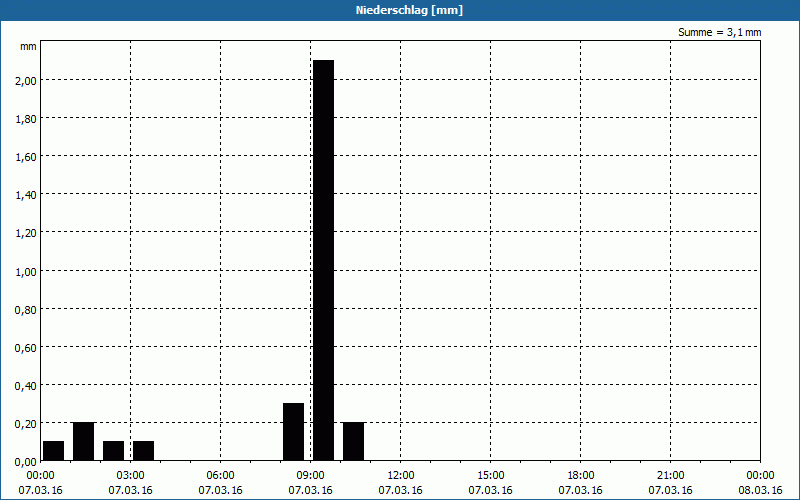This screenshot has height=500, width=800.
Task: Click the 18:00 x-axis label
Action: coord(581,476)
